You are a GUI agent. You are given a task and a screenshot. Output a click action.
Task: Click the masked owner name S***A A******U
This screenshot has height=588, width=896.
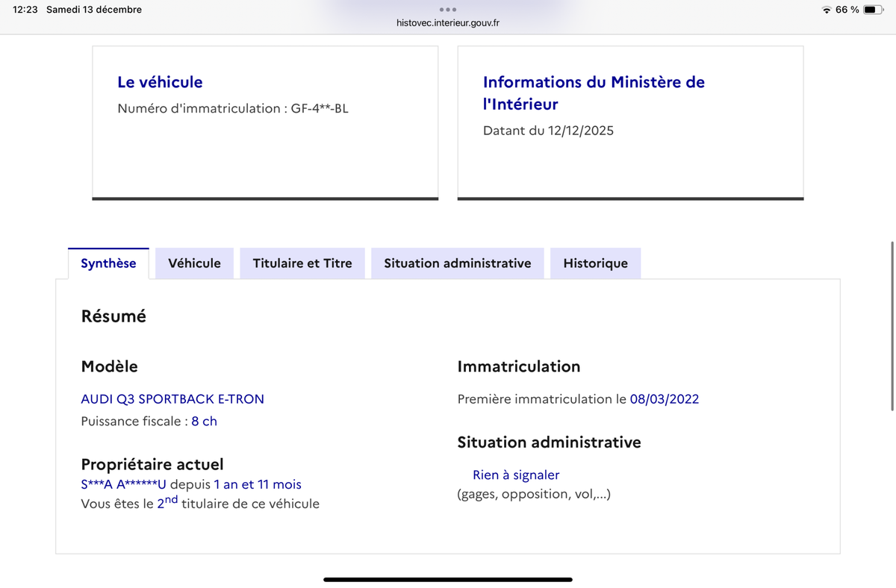click(123, 485)
